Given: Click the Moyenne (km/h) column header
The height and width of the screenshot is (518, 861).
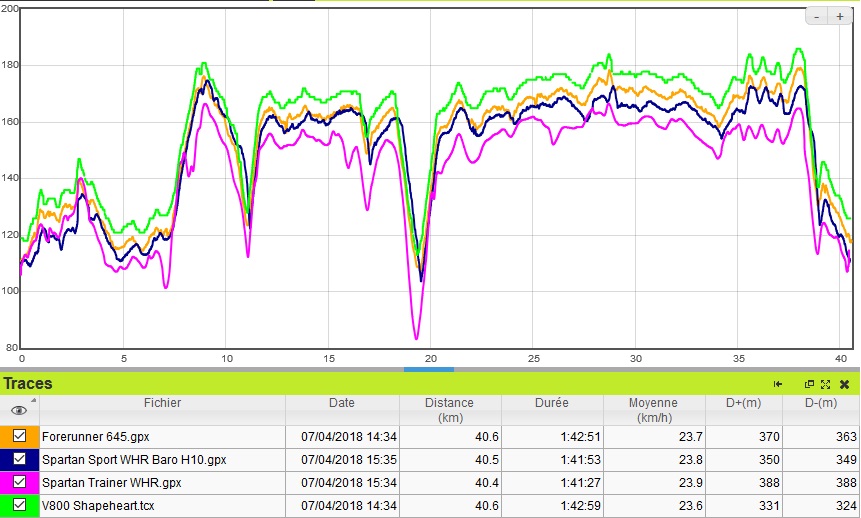Looking at the screenshot, I should [x=653, y=410].
